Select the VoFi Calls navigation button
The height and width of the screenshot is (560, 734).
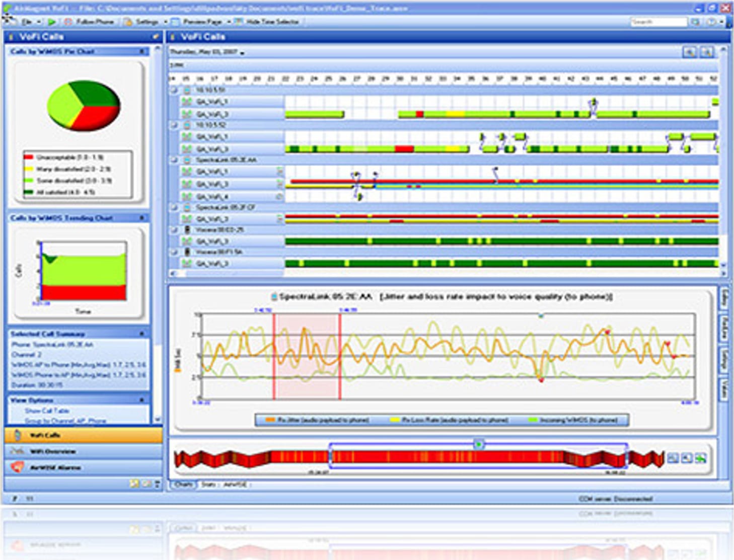[84, 435]
